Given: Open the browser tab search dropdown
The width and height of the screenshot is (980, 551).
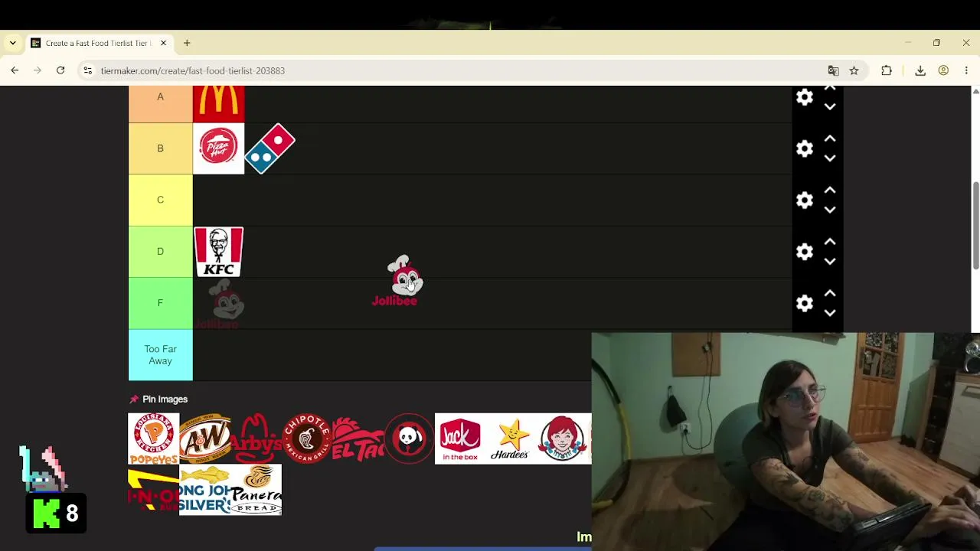Looking at the screenshot, I should tap(13, 44).
